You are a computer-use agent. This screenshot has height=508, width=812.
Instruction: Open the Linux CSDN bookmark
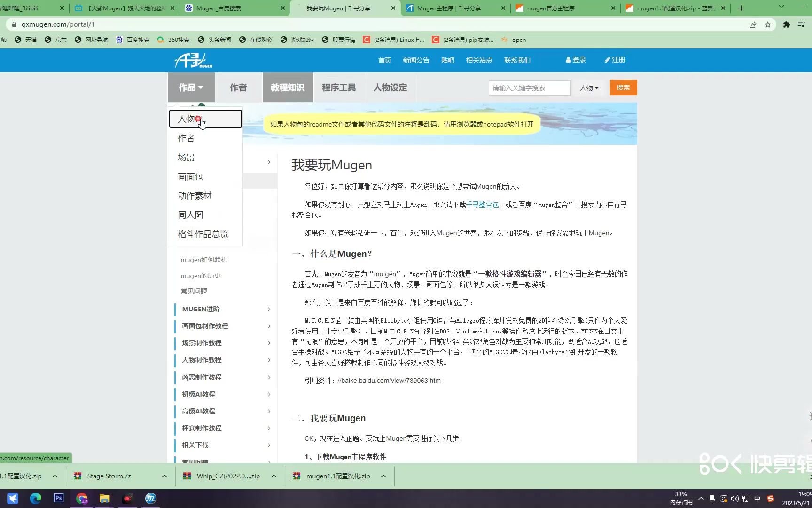[x=393, y=40]
